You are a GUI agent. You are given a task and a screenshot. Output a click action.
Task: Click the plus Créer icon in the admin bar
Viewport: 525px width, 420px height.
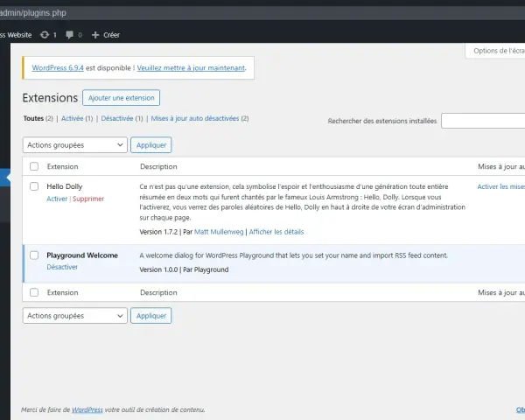point(95,35)
